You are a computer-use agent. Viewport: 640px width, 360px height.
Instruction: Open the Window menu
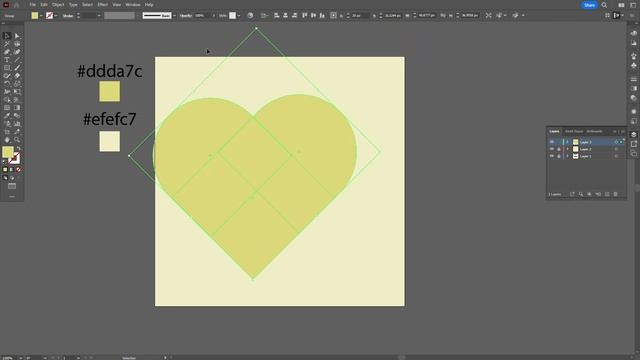click(133, 5)
